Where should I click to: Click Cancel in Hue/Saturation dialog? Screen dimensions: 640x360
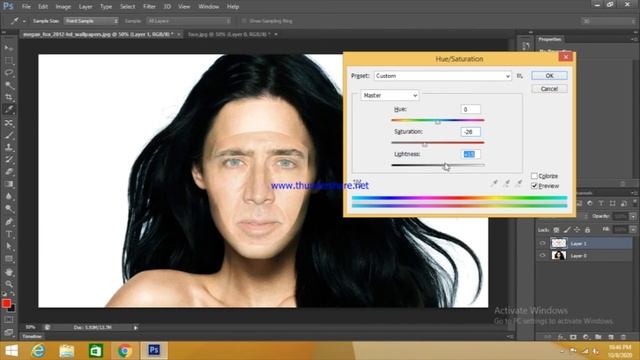(549, 89)
